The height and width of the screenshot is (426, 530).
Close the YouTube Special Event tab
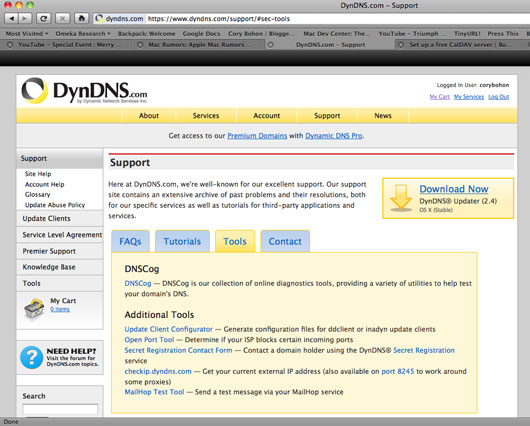click(x=10, y=44)
